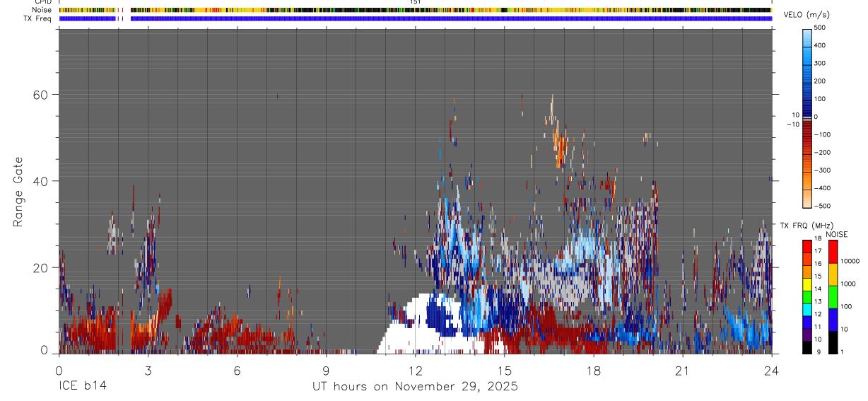
Task: Click the multicolored Noise strip above the plot
Action: point(415,10)
